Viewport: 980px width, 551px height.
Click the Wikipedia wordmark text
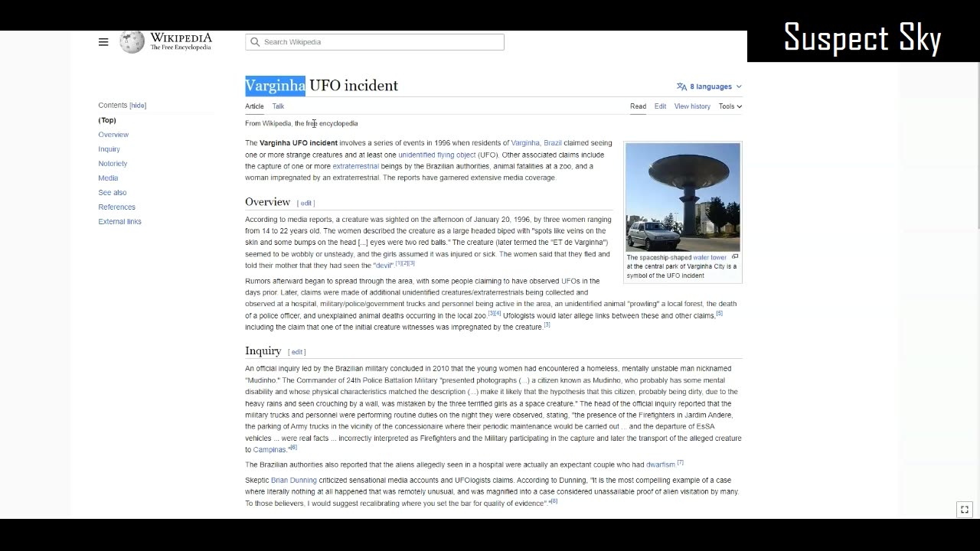point(181,37)
